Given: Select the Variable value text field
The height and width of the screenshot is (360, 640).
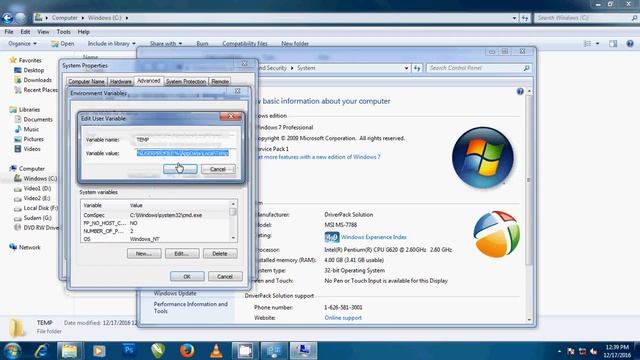Looking at the screenshot, I should tap(185, 153).
